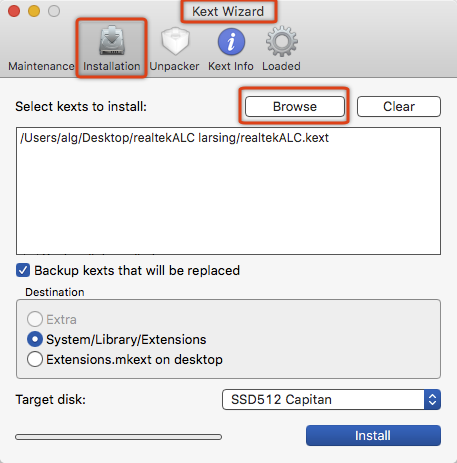Click the blue arrows of Target disk popup
457x463 pixels.
click(432, 399)
